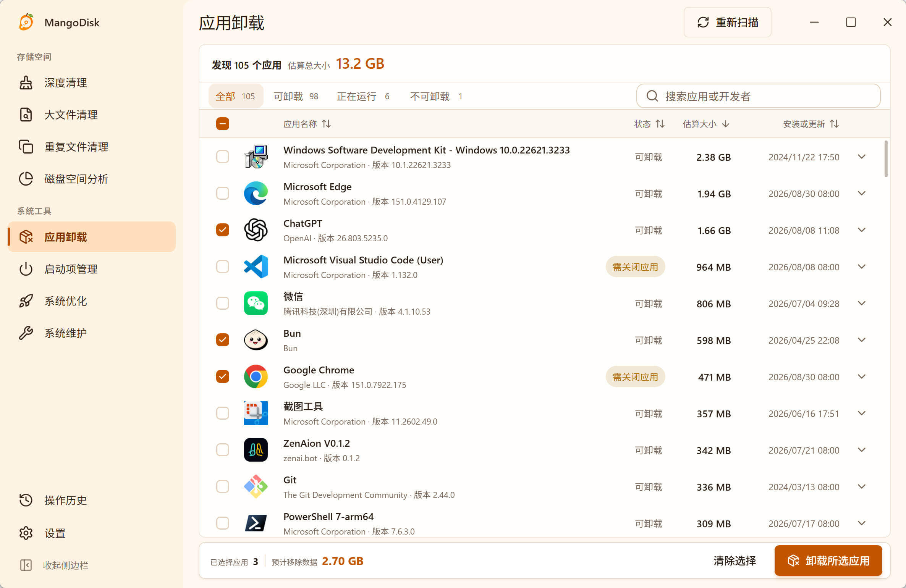Image resolution: width=906 pixels, height=588 pixels.
Task: Click the ZenAion app icon
Action: [x=256, y=450]
